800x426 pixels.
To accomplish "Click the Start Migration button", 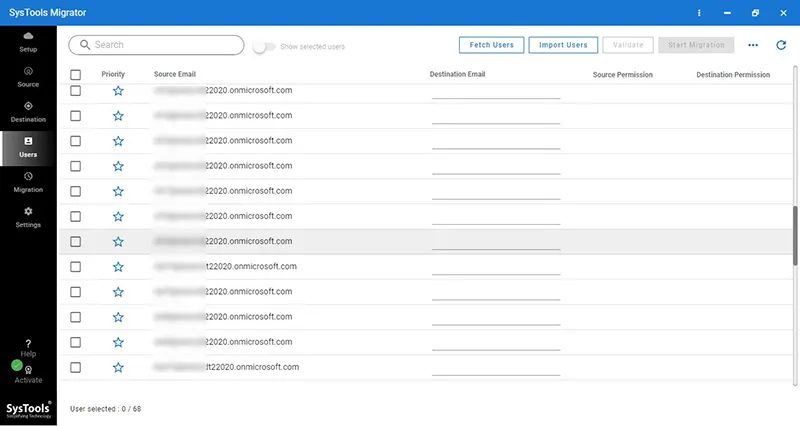I will point(696,45).
